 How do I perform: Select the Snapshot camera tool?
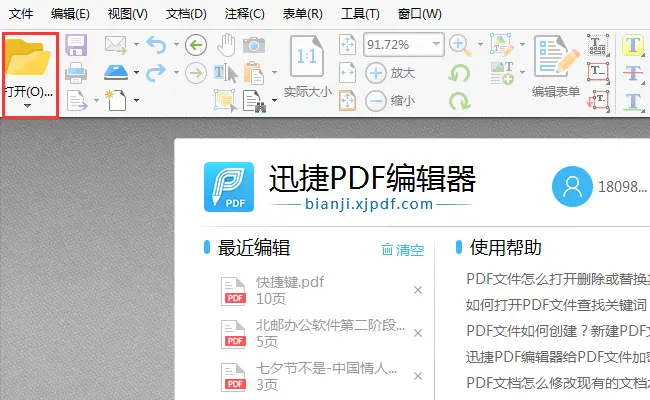[x=254, y=45]
